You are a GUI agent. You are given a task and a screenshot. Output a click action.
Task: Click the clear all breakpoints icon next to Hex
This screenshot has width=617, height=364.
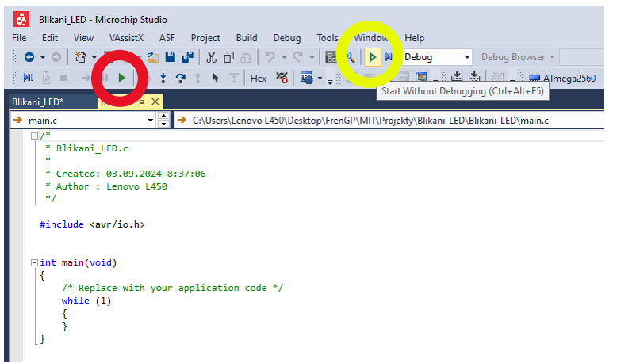tap(282, 78)
